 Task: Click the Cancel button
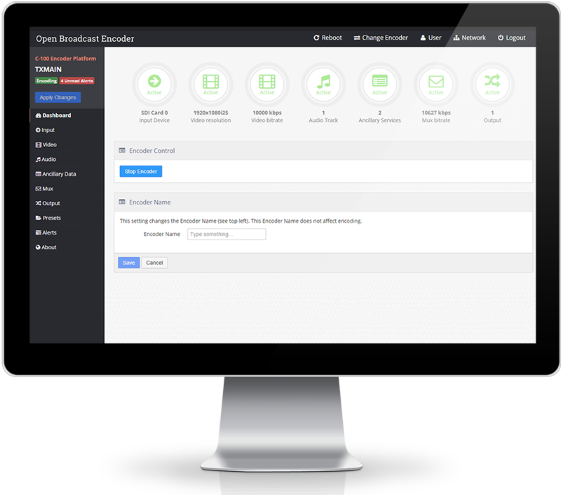155,263
